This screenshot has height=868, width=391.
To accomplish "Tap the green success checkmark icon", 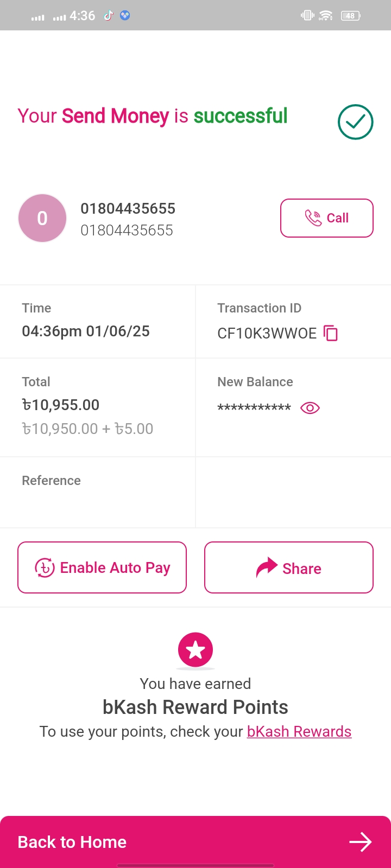I will click(355, 122).
